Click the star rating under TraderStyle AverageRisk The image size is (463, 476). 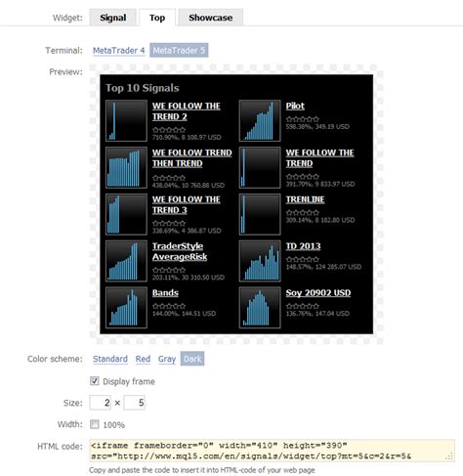point(169,270)
